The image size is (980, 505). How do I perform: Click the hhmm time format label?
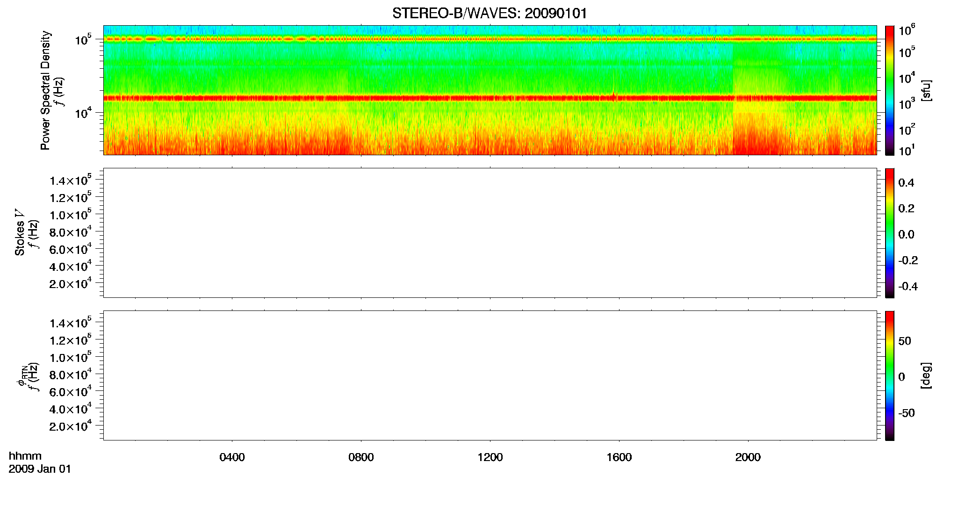(x=25, y=456)
